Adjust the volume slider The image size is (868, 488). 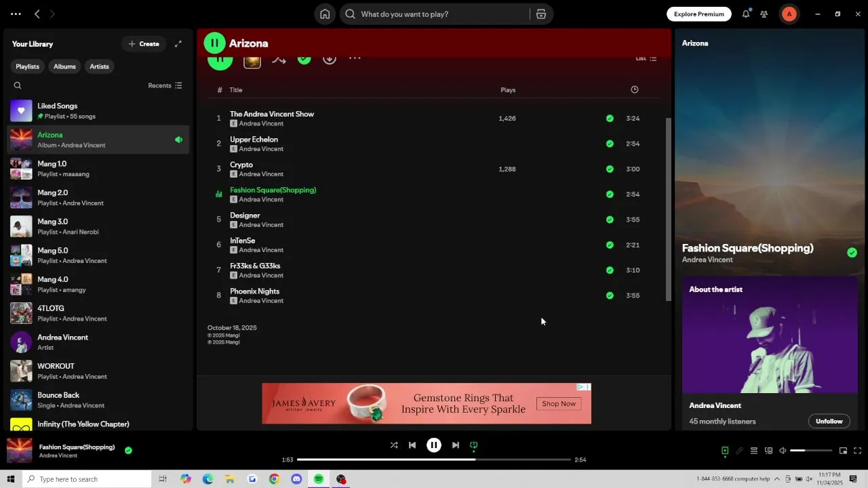811,451
